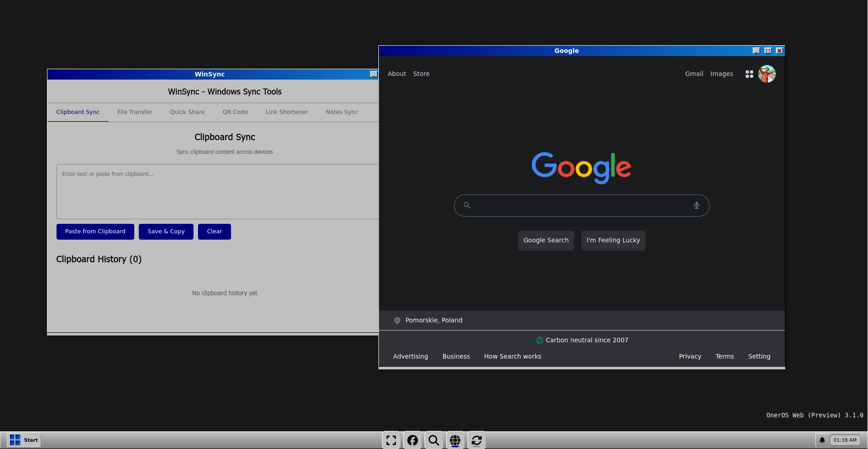Click the 01:38 AM clock
Viewport: 868px width, 449px height.
pos(845,440)
